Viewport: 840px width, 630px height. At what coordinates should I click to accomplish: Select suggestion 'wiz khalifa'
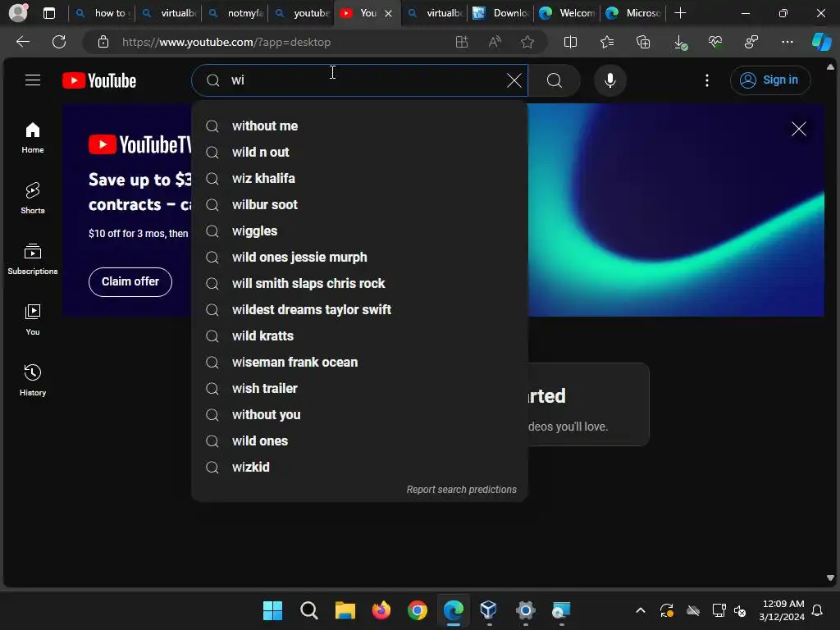[359, 178]
